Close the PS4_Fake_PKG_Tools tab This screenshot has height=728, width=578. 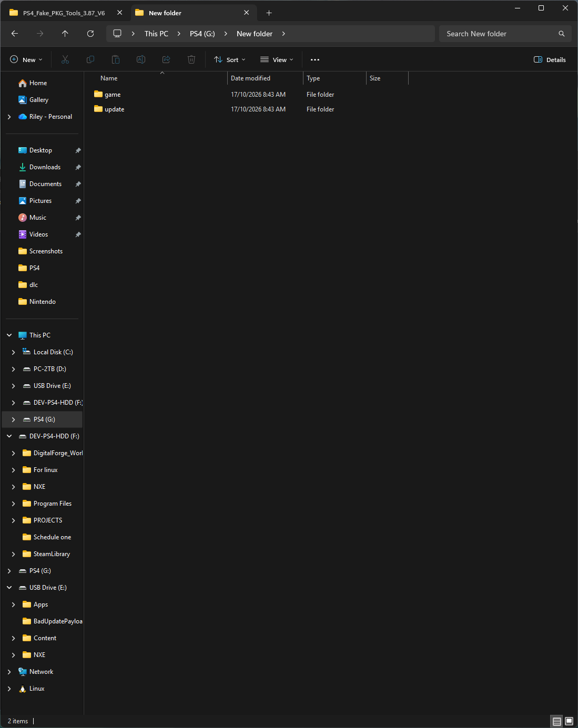(120, 13)
